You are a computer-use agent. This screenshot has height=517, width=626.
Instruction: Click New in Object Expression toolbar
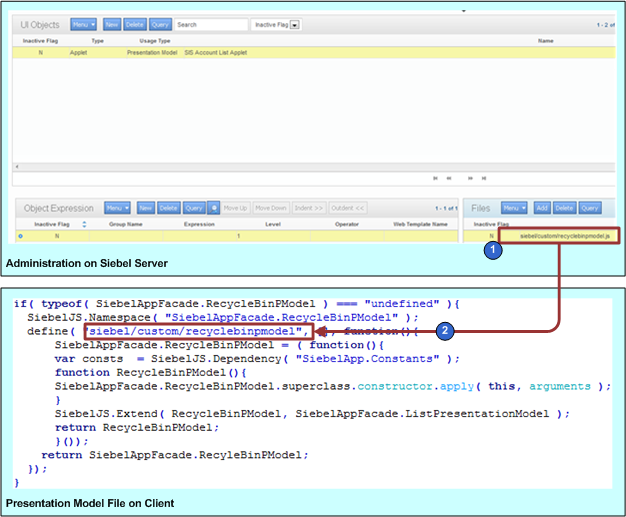click(145, 208)
